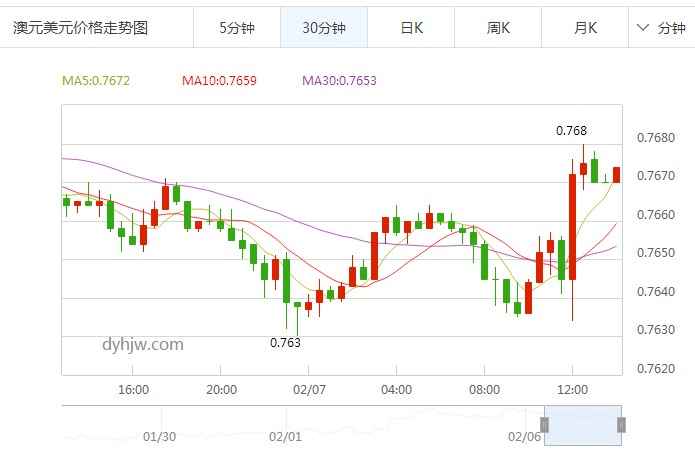Switch to the 5分钟 chart tab
The width and height of the screenshot is (695, 450).
coord(237,28)
